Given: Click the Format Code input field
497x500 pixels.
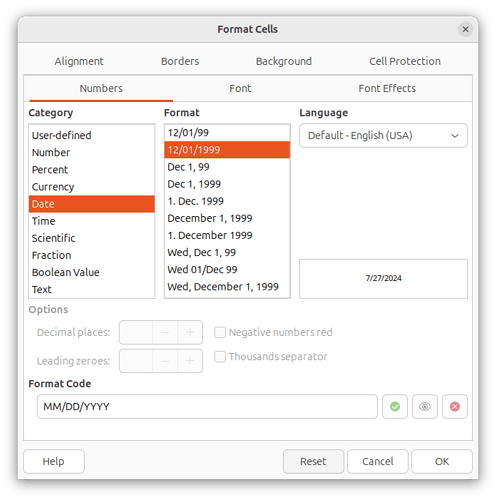Looking at the screenshot, I should [207, 406].
